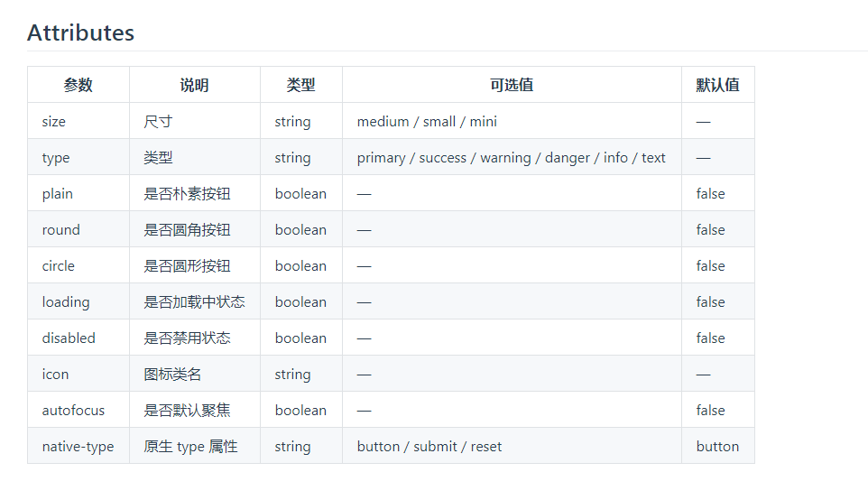The width and height of the screenshot is (868, 500).
Task: Click the size parameter cell
Action: click(x=78, y=121)
